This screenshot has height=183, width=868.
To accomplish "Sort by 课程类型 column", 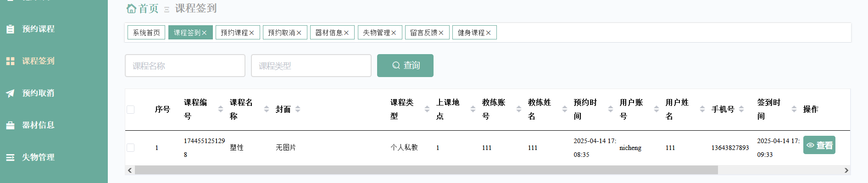I will 427,109.
